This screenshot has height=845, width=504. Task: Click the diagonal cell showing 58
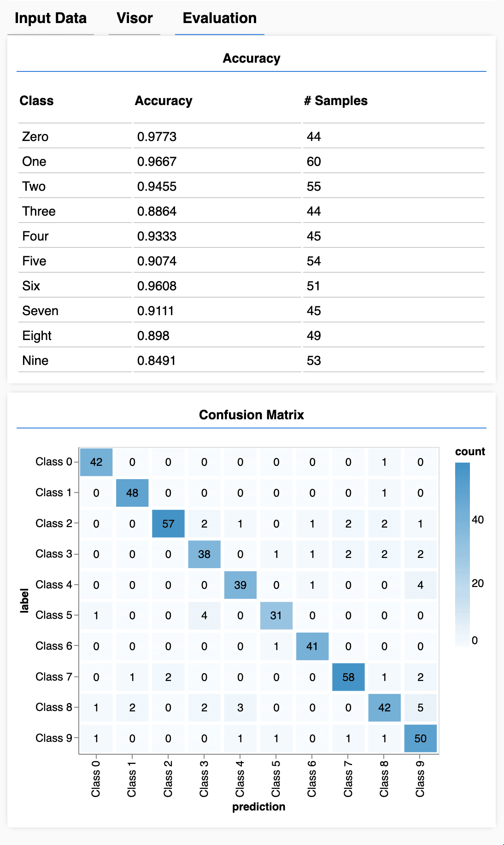(348, 677)
